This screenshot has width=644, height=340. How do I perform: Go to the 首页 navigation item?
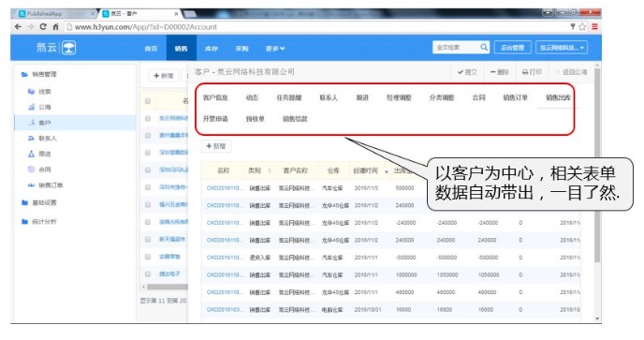[151, 48]
